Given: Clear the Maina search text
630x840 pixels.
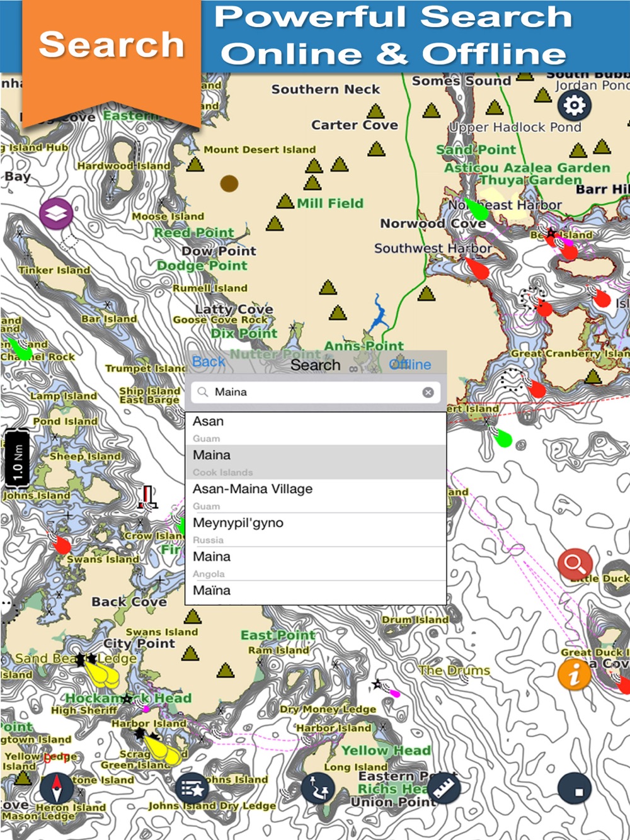Looking at the screenshot, I should tap(428, 392).
